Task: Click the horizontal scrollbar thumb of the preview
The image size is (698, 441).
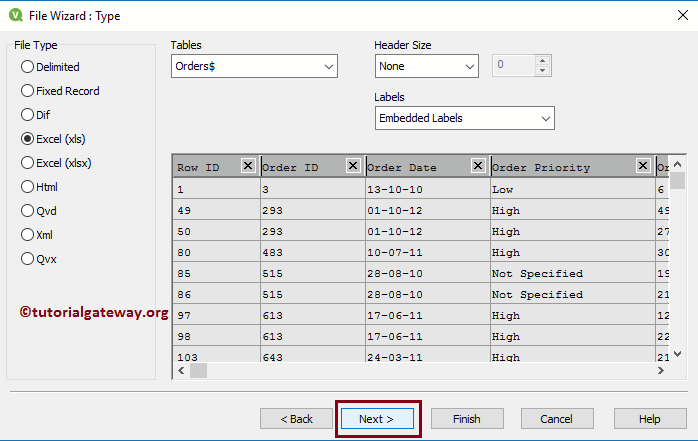Action: coord(199,370)
